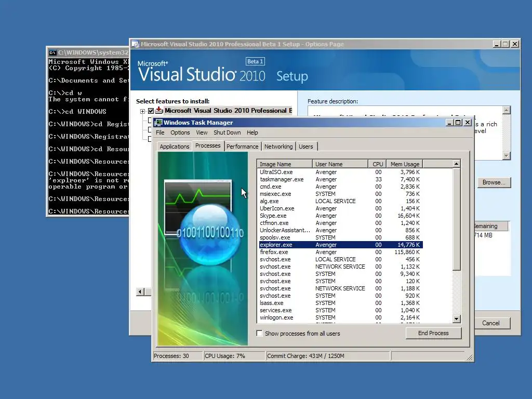
Task: Switch to the Applications tab
Action: [x=175, y=146]
